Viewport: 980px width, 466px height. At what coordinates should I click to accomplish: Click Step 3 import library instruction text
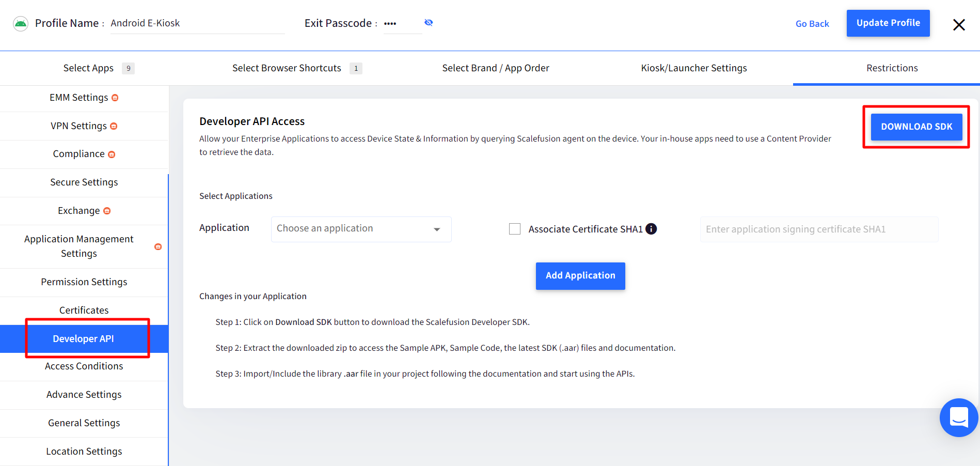click(x=425, y=374)
